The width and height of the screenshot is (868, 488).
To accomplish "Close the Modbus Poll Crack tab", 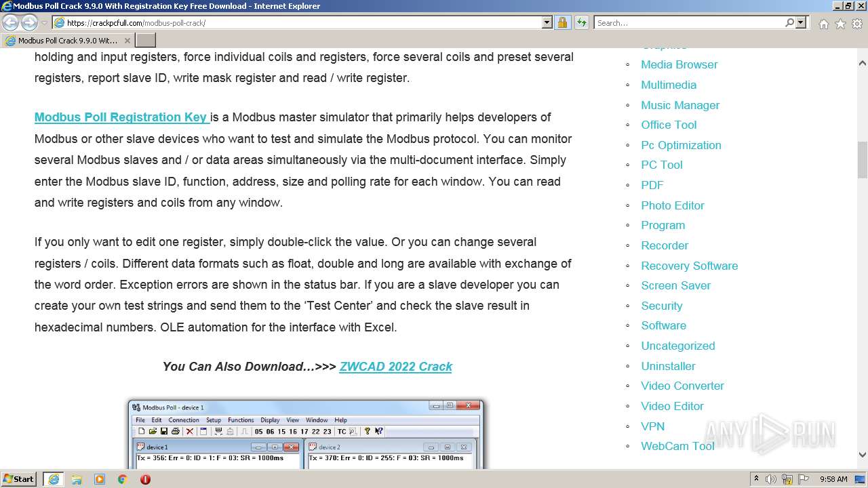I will click(x=127, y=41).
